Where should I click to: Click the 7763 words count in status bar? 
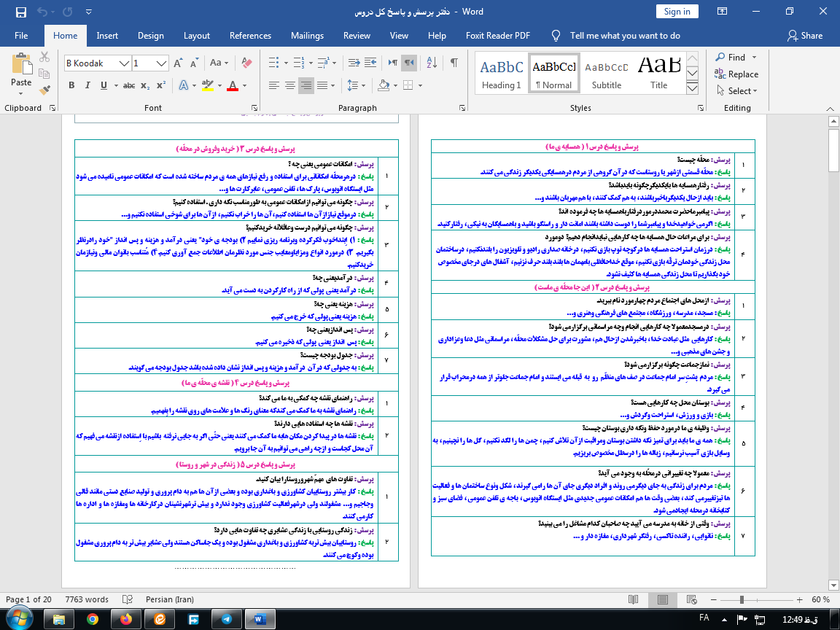coord(87,599)
